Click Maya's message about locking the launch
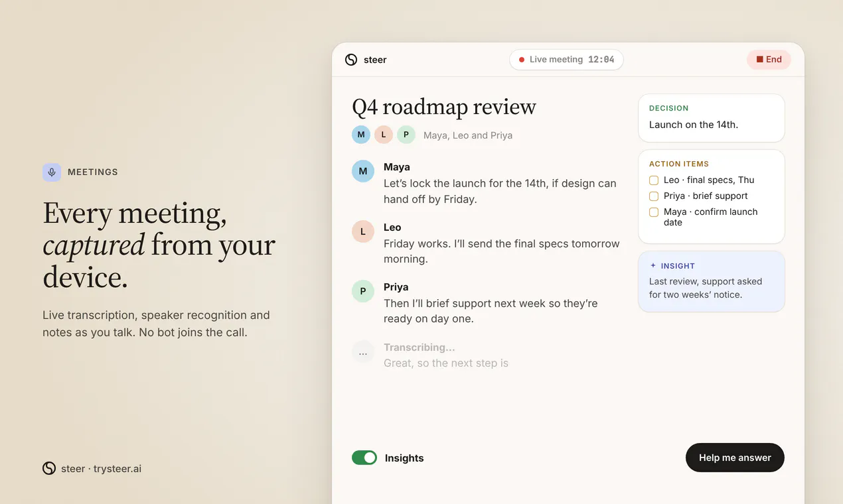Screen dimensions: 843x504 click(500, 191)
